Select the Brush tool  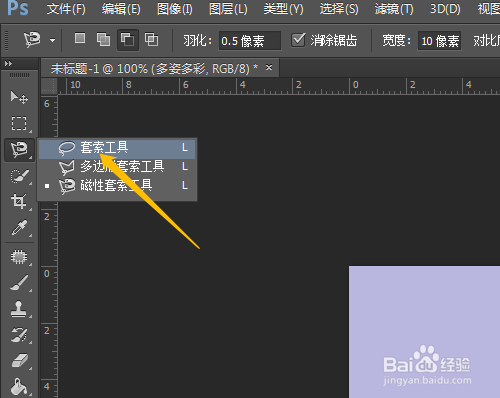point(19,283)
